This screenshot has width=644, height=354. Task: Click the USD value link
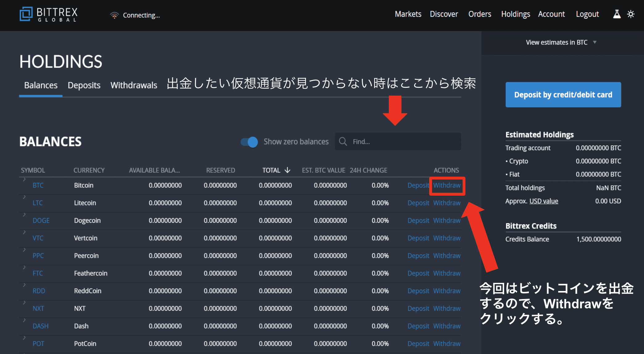click(544, 201)
